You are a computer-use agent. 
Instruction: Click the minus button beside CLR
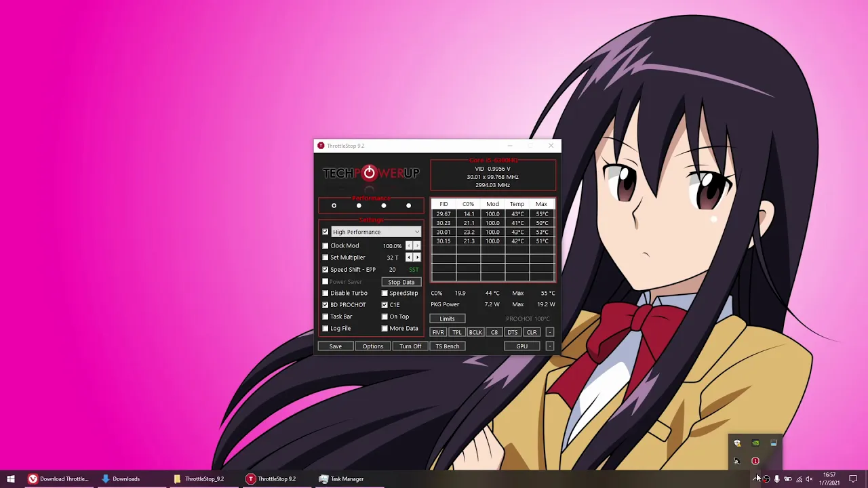pyautogui.click(x=550, y=332)
